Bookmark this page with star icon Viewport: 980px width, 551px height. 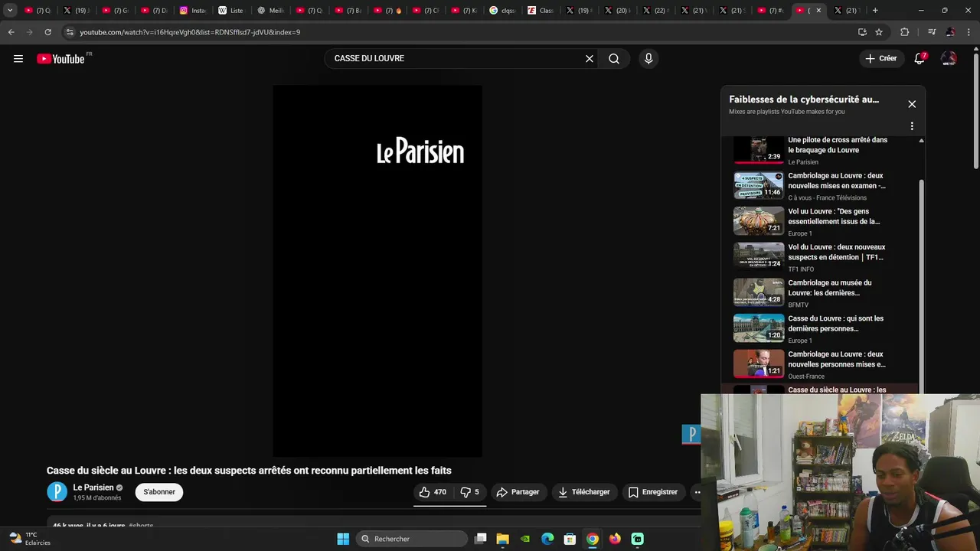[879, 32]
